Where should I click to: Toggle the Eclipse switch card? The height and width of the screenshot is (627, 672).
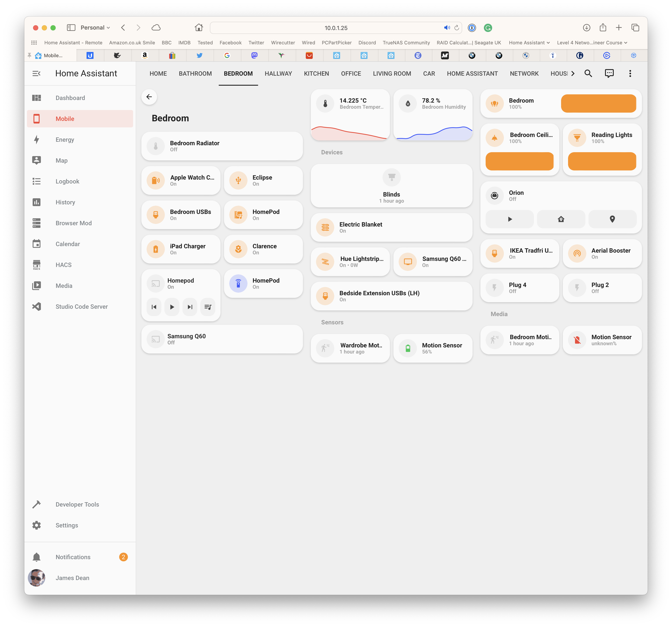point(263,180)
